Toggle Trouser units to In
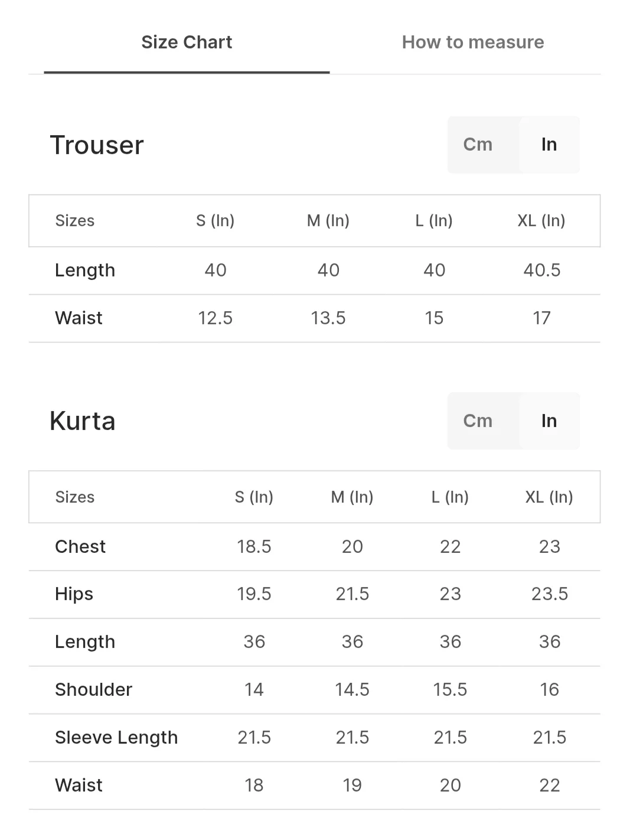 pyautogui.click(x=549, y=145)
